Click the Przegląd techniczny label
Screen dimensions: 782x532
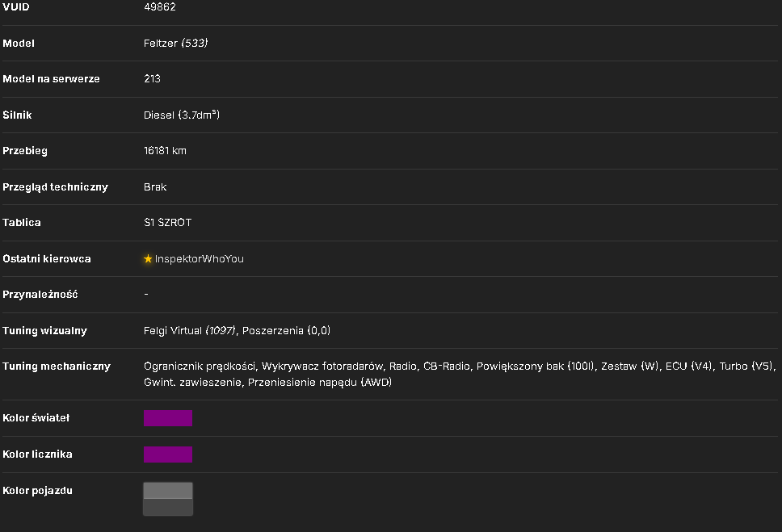(x=56, y=187)
